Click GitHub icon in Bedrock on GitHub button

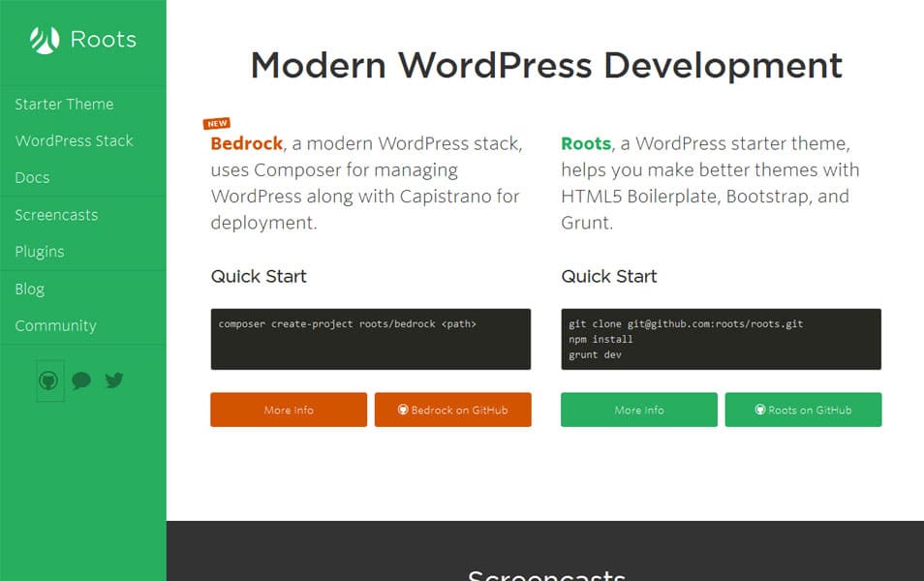click(403, 410)
